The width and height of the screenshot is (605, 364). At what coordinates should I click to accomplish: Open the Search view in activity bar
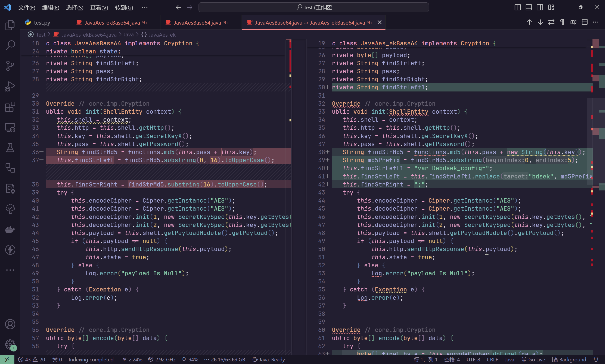(x=10, y=45)
